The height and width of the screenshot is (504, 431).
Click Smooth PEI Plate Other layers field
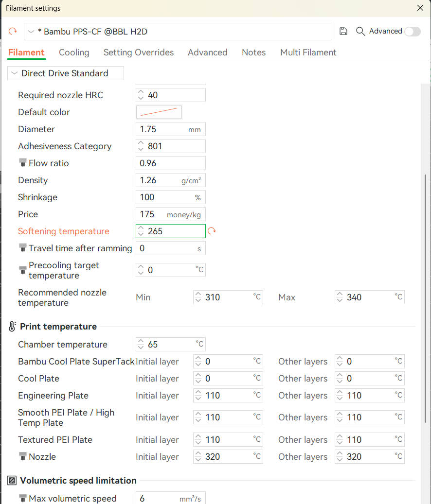pos(370,417)
